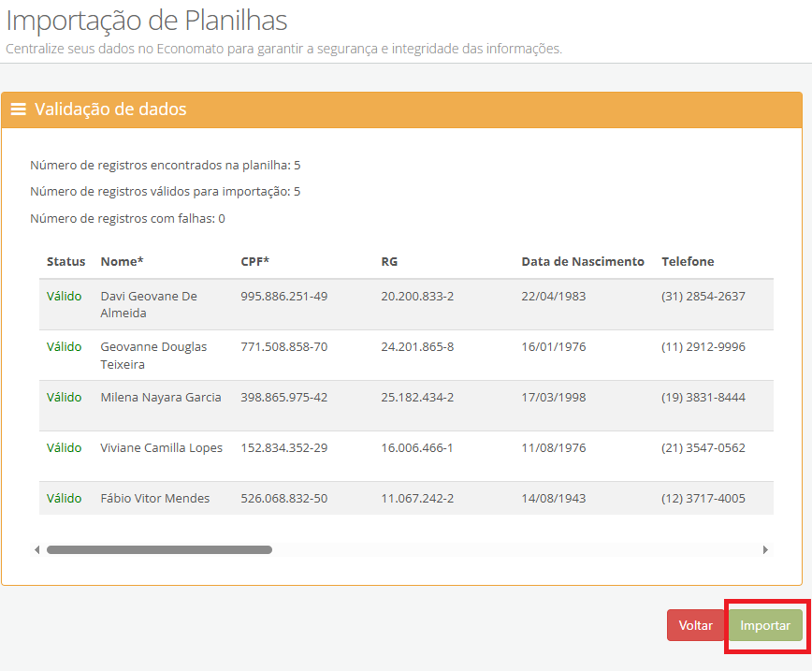Click Válido status in Davi Geovane row
Image resolution: width=812 pixels, height=671 pixels.
pyautogui.click(x=65, y=297)
